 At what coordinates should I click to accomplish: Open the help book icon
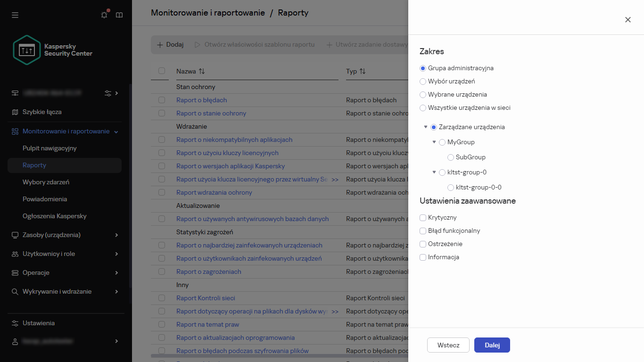click(x=119, y=15)
